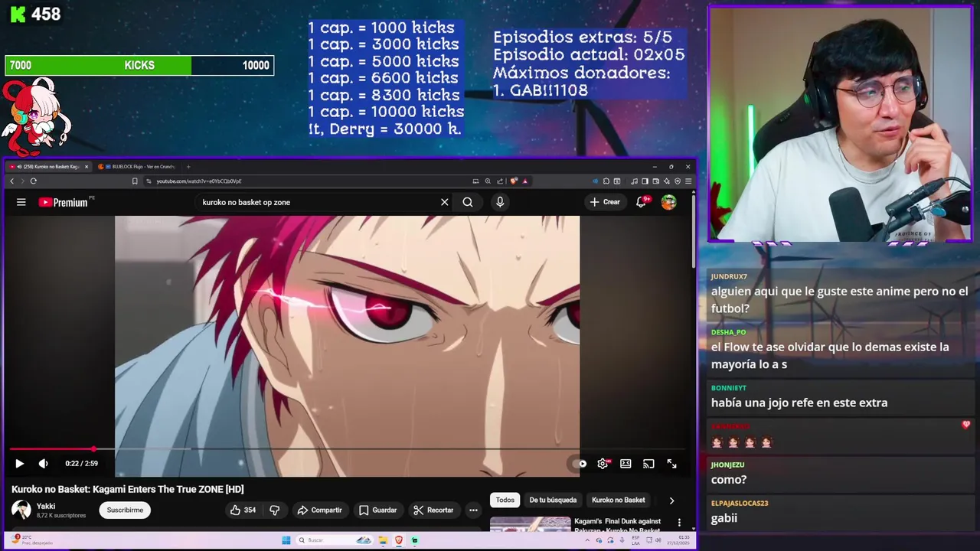Open the Yakki channel name link
This screenshot has height=551, width=980.
point(46,506)
